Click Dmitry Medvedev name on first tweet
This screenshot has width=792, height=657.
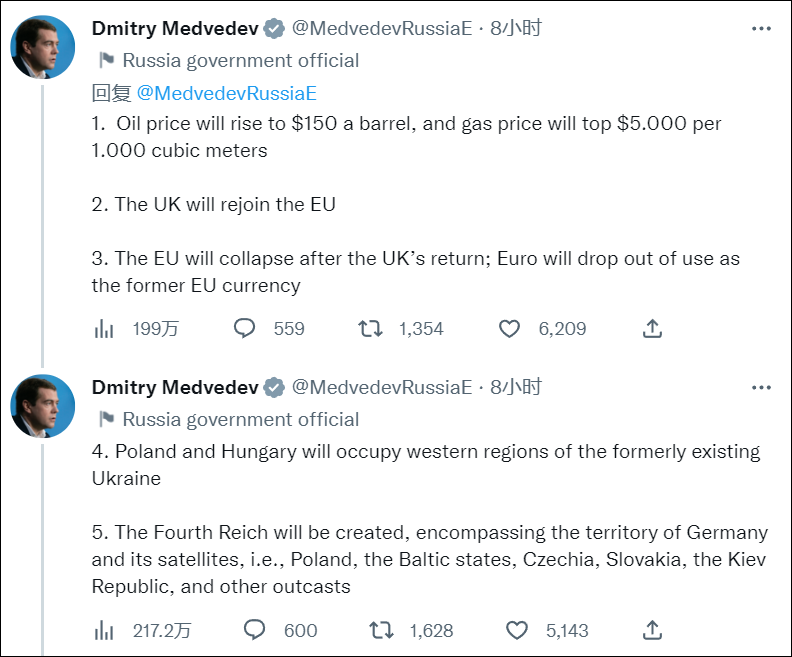click(x=174, y=28)
